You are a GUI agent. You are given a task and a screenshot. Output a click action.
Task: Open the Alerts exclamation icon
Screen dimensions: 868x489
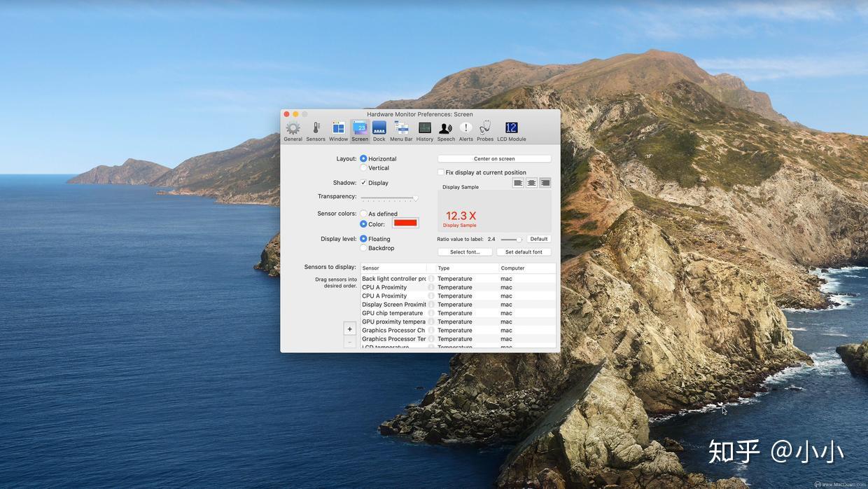[x=465, y=128]
